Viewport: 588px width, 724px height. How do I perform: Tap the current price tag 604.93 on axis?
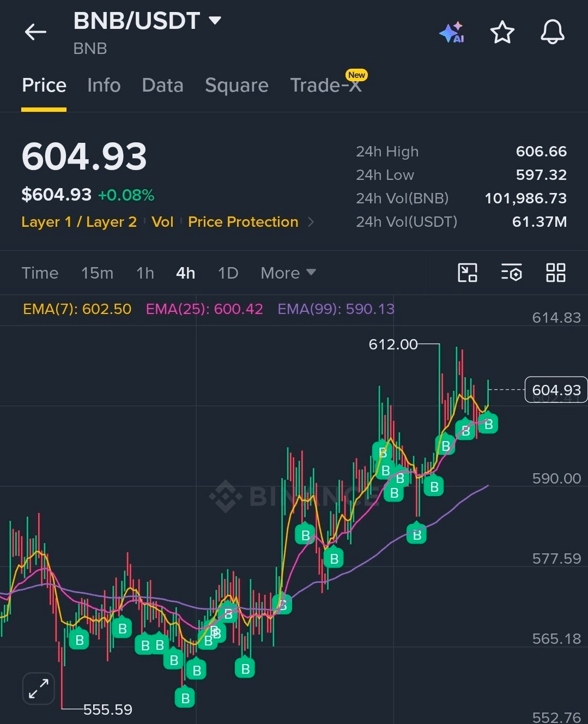point(556,390)
